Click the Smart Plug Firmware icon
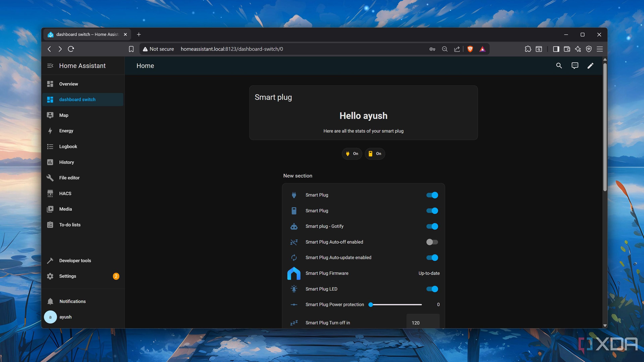 click(294, 273)
